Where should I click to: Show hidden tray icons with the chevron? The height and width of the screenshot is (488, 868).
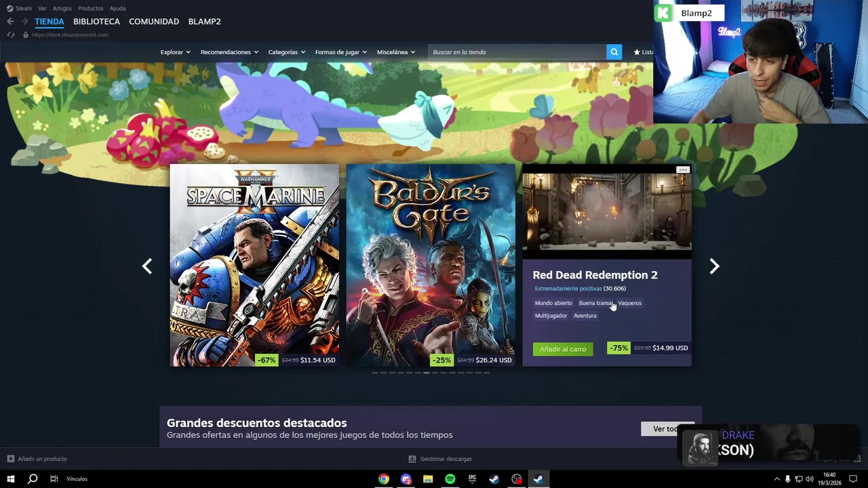tap(776, 479)
